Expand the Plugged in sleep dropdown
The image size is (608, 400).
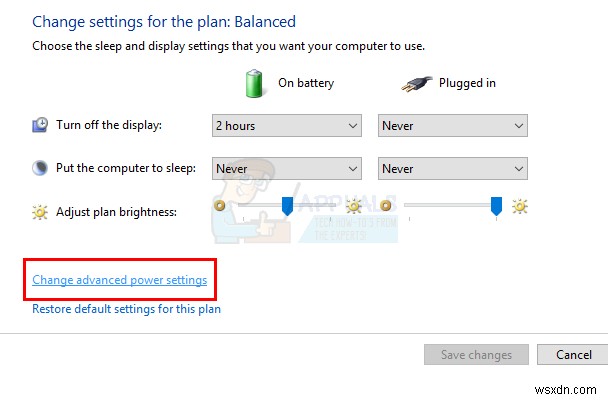[x=452, y=169]
